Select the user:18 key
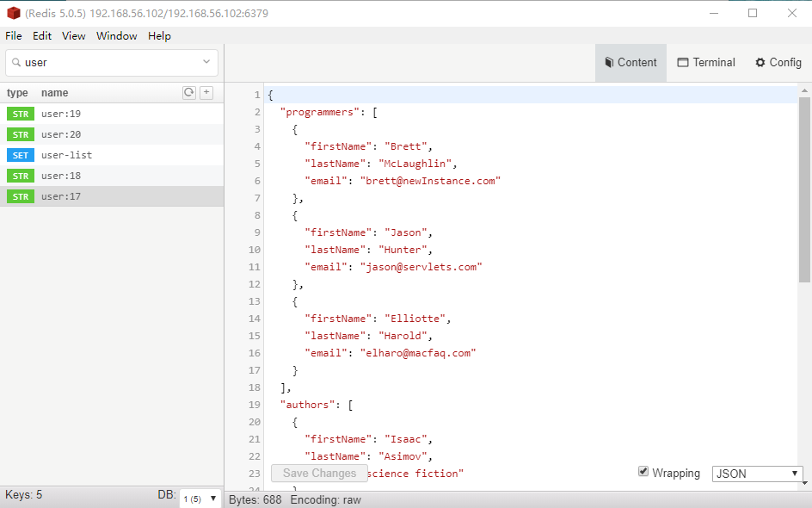The height and width of the screenshot is (508, 812). (x=112, y=176)
